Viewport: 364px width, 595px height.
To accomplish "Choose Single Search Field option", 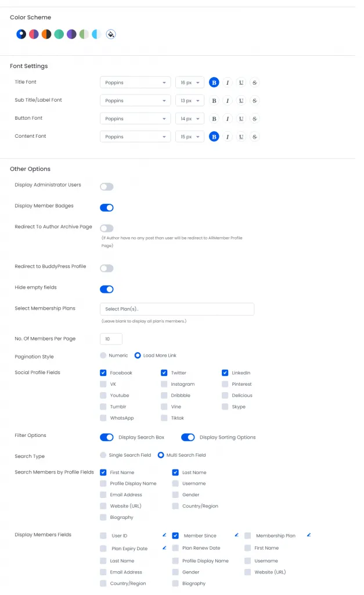I will tap(103, 455).
